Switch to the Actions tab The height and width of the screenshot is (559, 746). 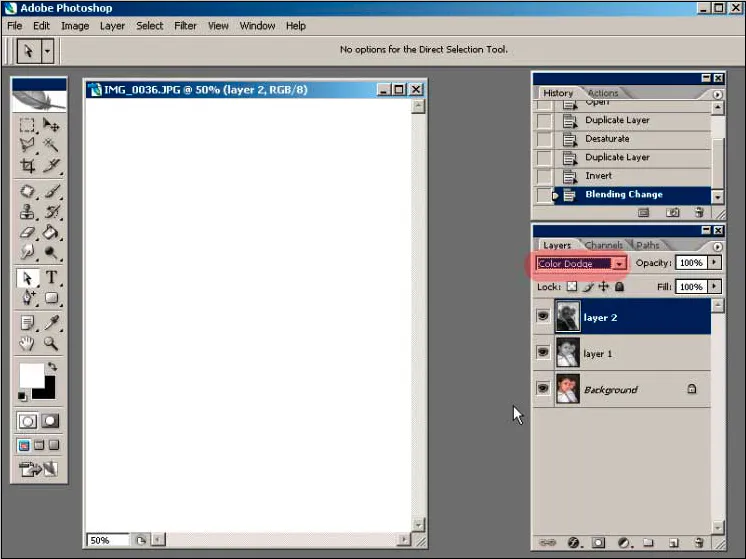tap(603, 93)
